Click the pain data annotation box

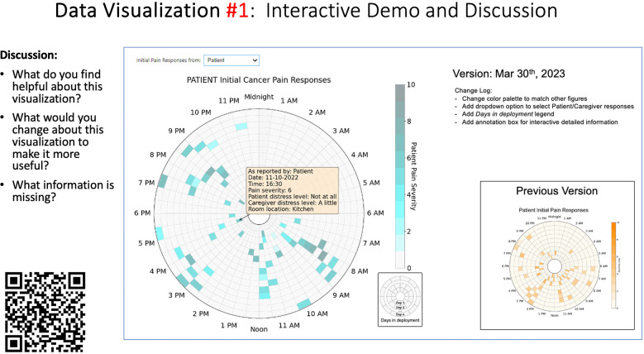click(x=293, y=190)
